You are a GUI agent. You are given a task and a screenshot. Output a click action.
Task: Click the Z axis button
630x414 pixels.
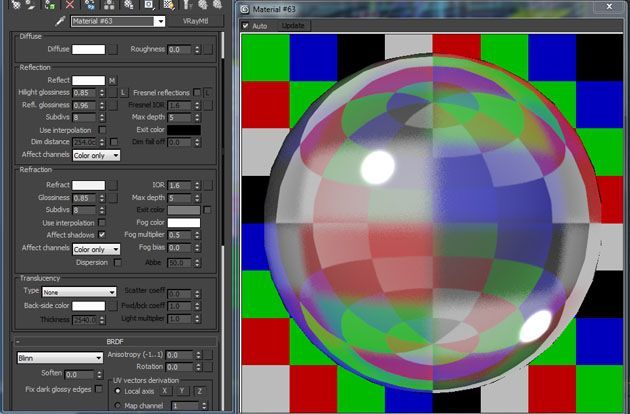(x=199, y=391)
